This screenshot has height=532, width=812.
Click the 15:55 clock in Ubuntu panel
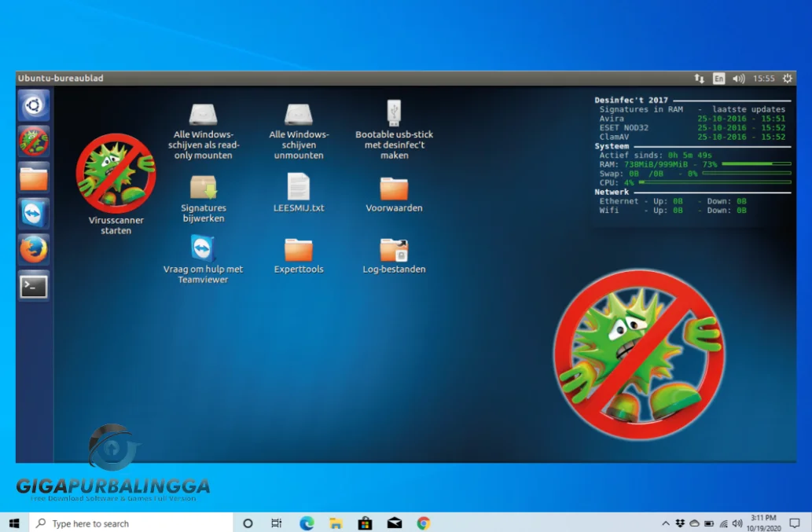coord(764,78)
